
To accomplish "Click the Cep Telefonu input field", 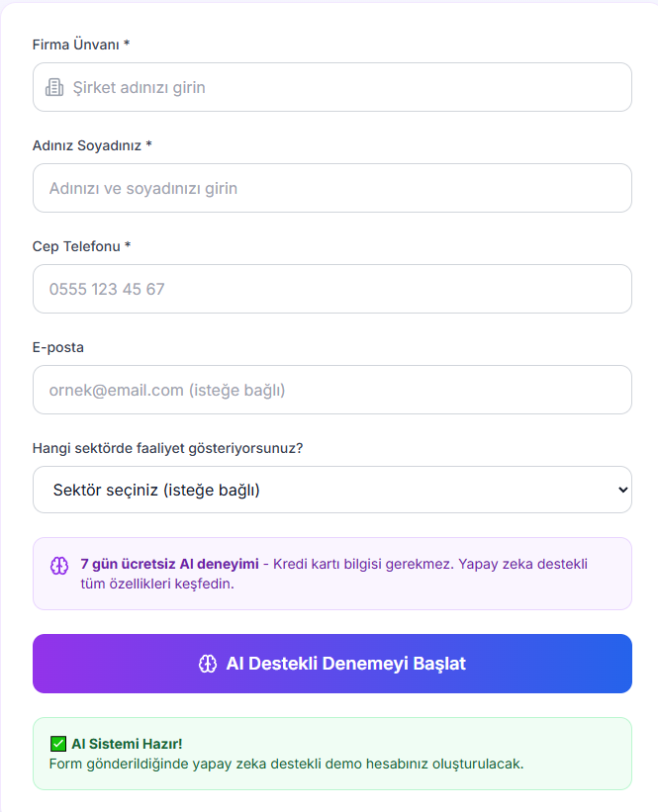I will coord(331,289).
